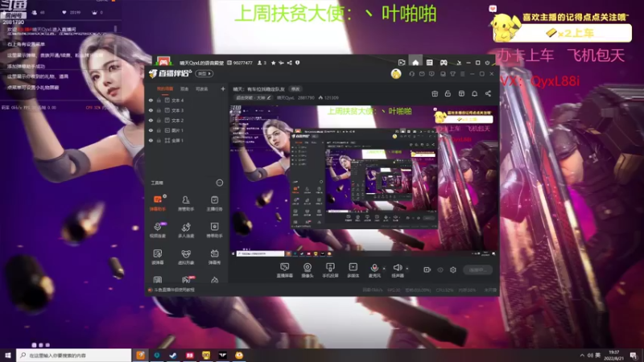
Task: Open the streamer avatar in title bar
Action: point(396,74)
